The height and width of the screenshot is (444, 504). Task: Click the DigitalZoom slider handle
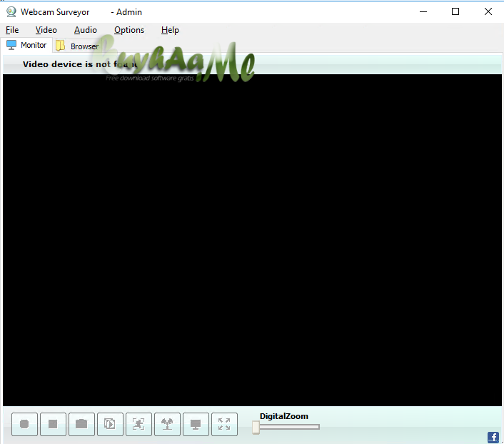pos(256,428)
